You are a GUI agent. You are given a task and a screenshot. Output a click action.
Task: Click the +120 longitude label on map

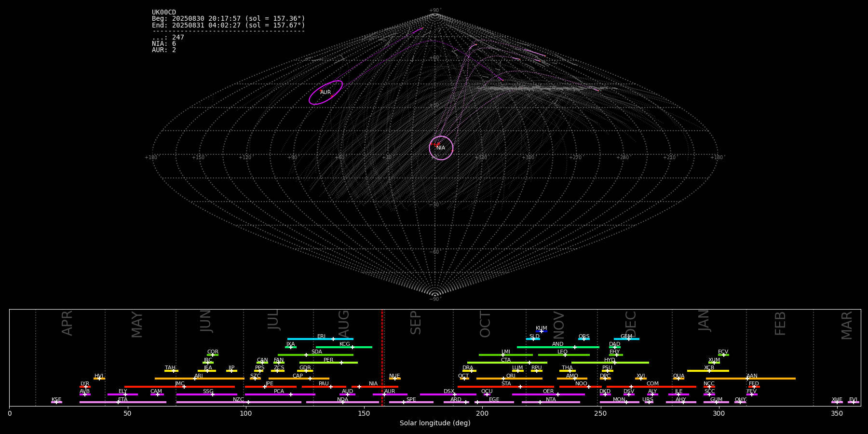(x=245, y=157)
